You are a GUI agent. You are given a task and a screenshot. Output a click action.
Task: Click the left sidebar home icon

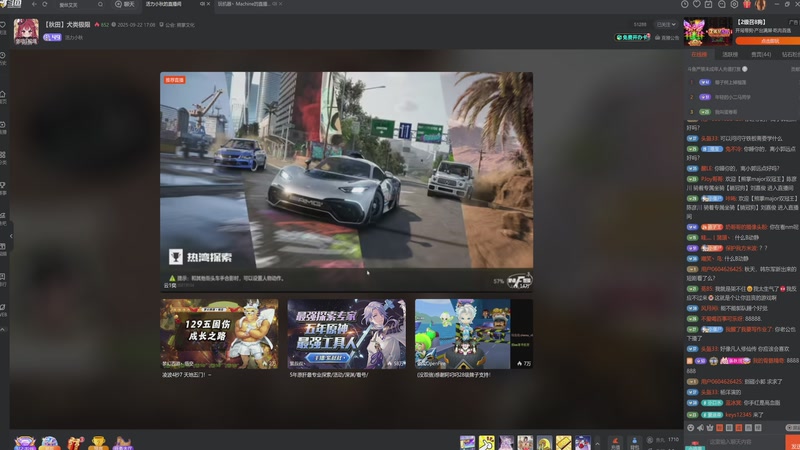pyautogui.click(x=3, y=94)
